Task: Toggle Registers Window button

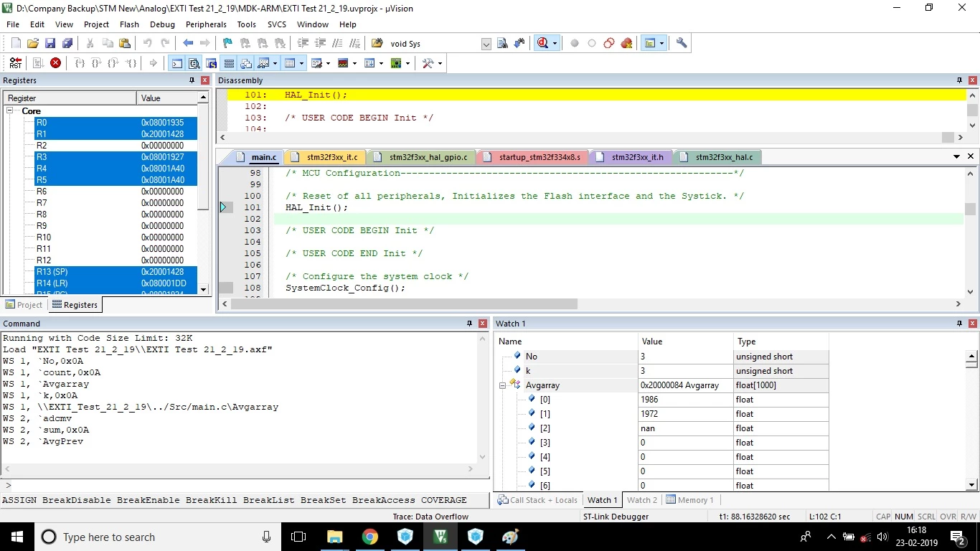Action: click(x=229, y=63)
